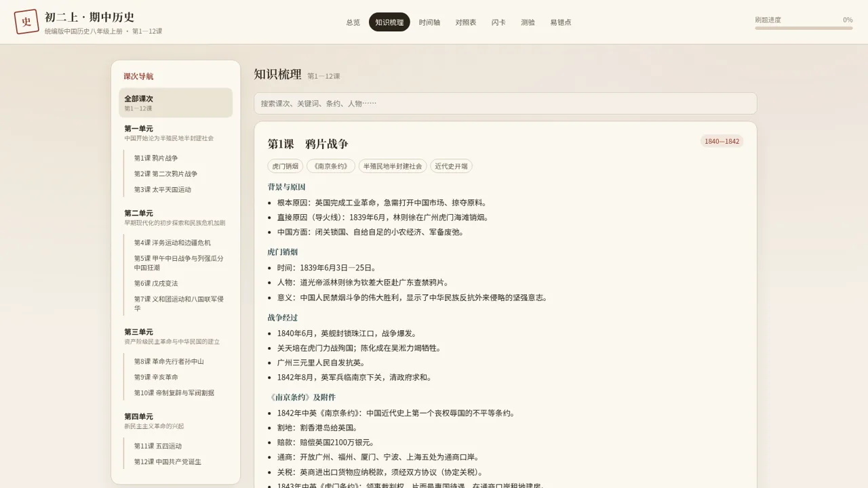Click the 刷题进度 progress bar
868x488 pixels.
pyautogui.click(x=804, y=28)
